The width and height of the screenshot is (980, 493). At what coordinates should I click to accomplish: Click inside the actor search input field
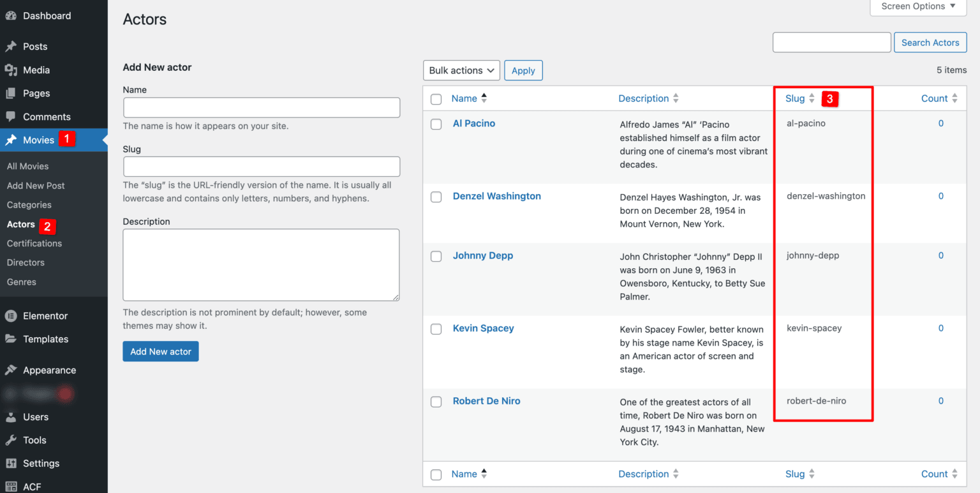click(x=831, y=42)
